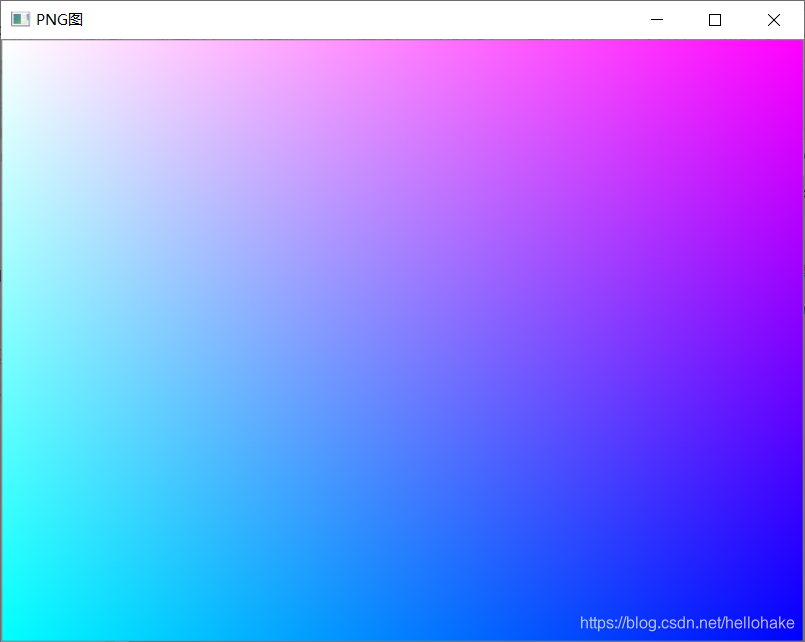
Task: Click the PNG图 window title text
Action: tap(60, 20)
